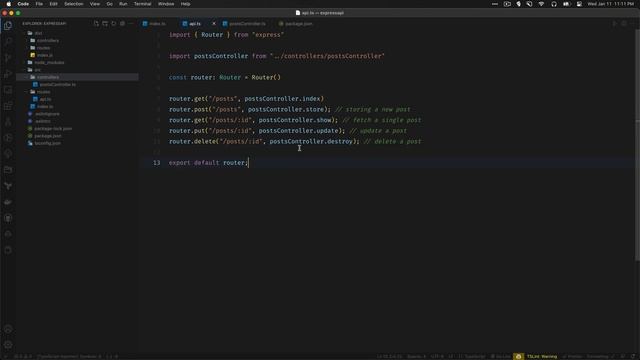Close the api.ts editor tab

click(213, 24)
